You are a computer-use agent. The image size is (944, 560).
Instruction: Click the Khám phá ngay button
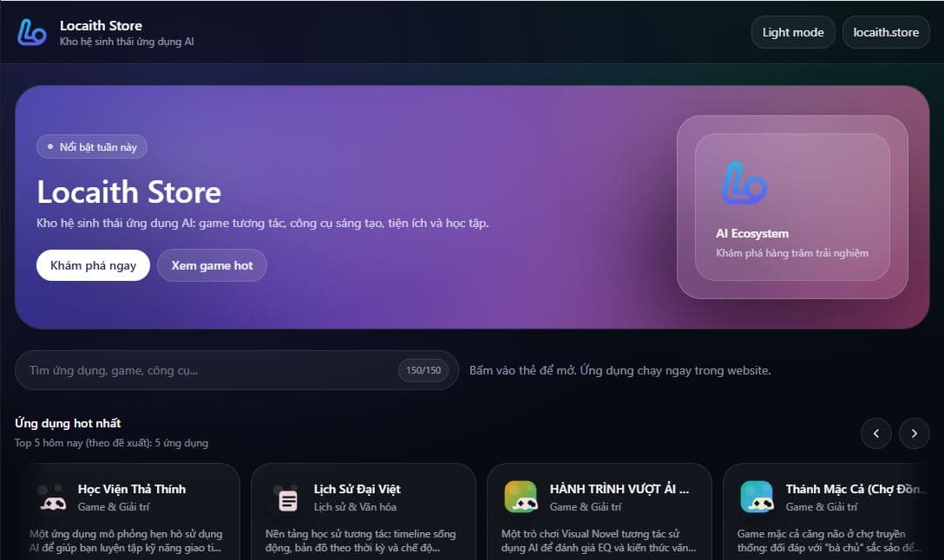(93, 265)
